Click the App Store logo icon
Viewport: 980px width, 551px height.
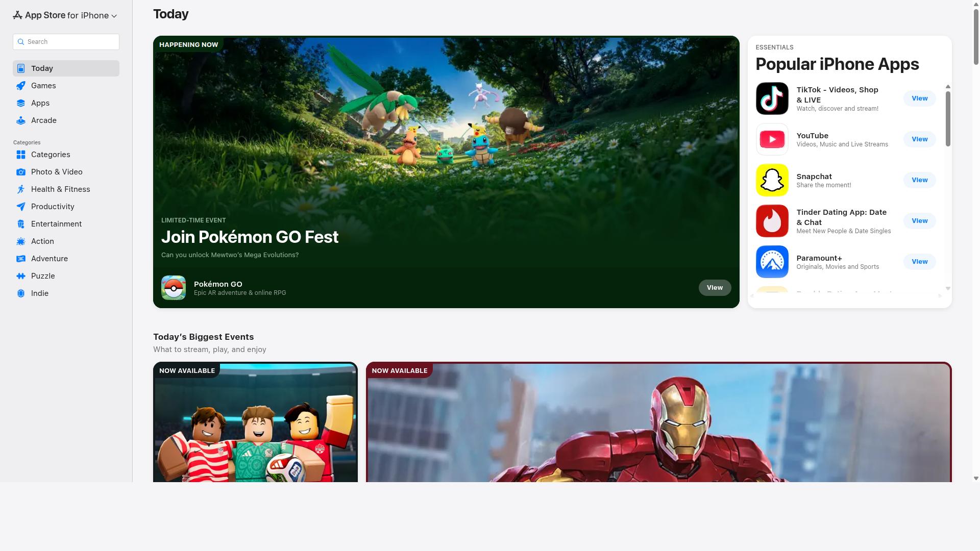point(17,15)
